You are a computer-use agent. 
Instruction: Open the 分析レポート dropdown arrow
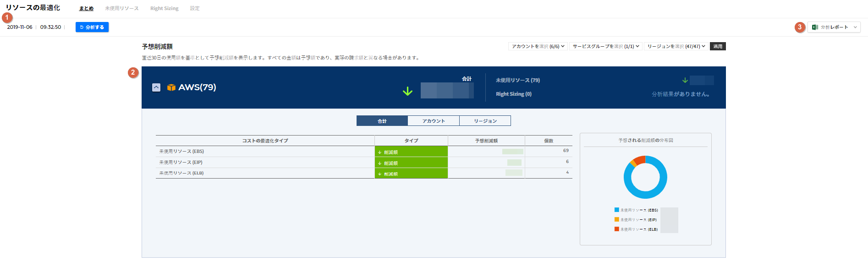[855, 27]
